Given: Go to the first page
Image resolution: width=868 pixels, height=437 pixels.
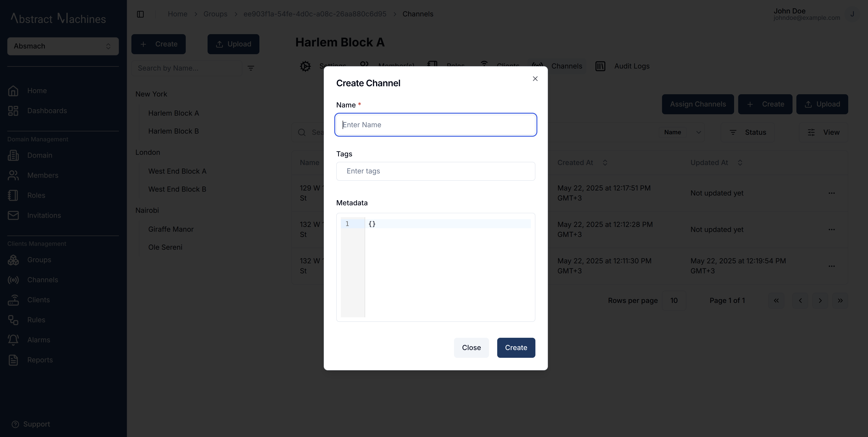Looking at the screenshot, I should coord(776,301).
